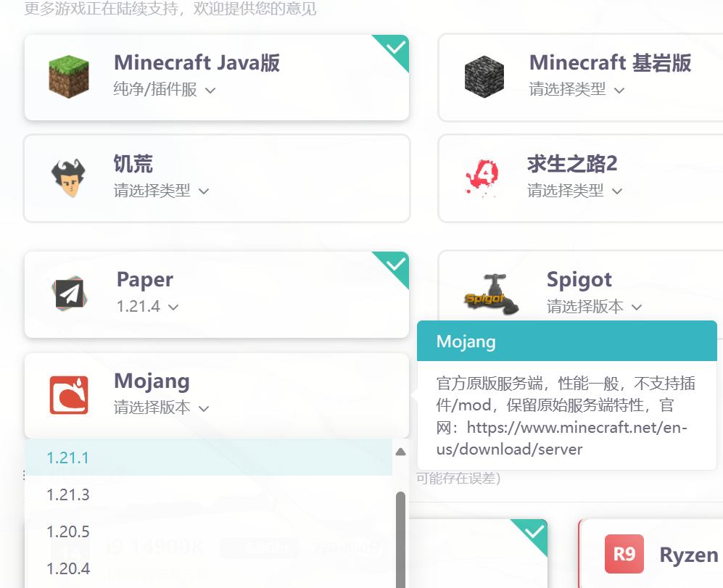Click the Minecraft Java grass block icon
This screenshot has width=723, height=588.
(69, 77)
